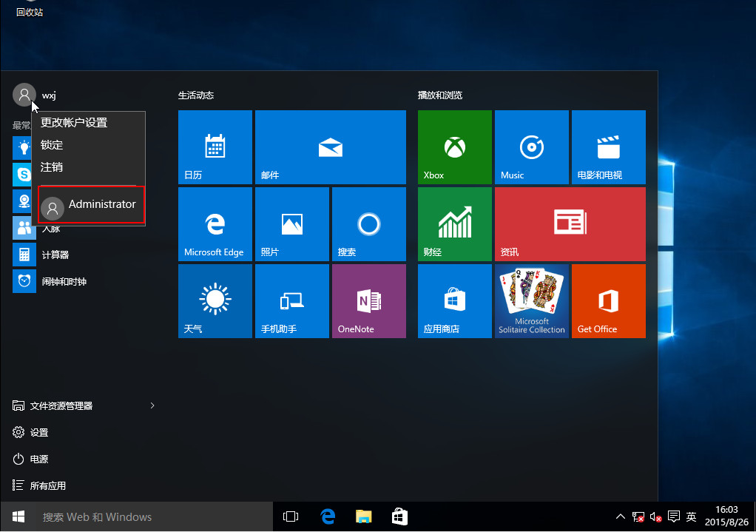Click the wxj user account avatar
Screen dimensions: 756x532
(24, 95)
